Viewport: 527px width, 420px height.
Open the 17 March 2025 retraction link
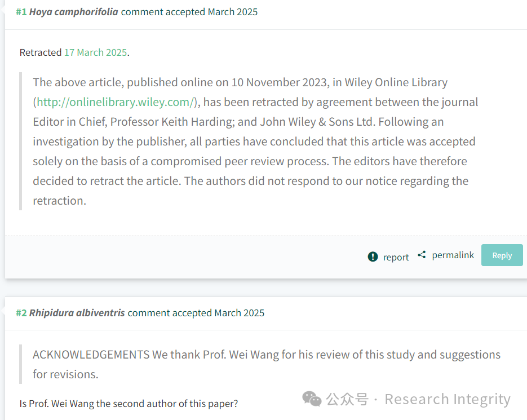pos(95,52)
